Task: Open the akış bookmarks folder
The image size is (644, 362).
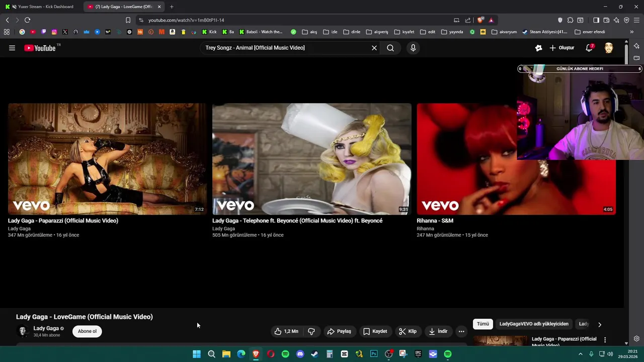Action: point(309,32)
